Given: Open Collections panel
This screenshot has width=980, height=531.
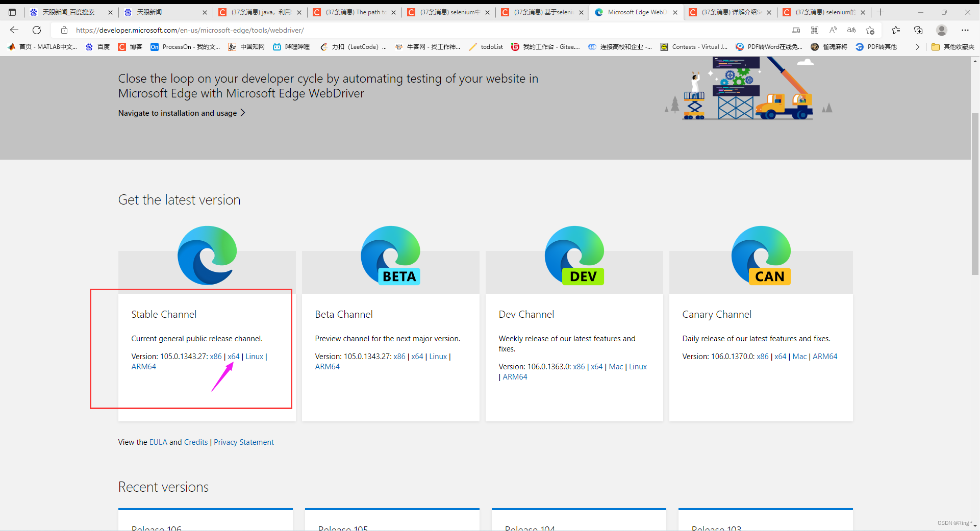Looking at the screenshot, I should (x=918, y=30).
